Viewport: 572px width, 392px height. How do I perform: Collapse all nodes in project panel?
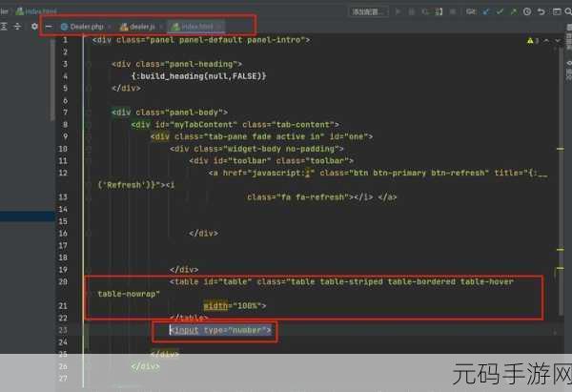pyautogui.click(x=17, y=27)
